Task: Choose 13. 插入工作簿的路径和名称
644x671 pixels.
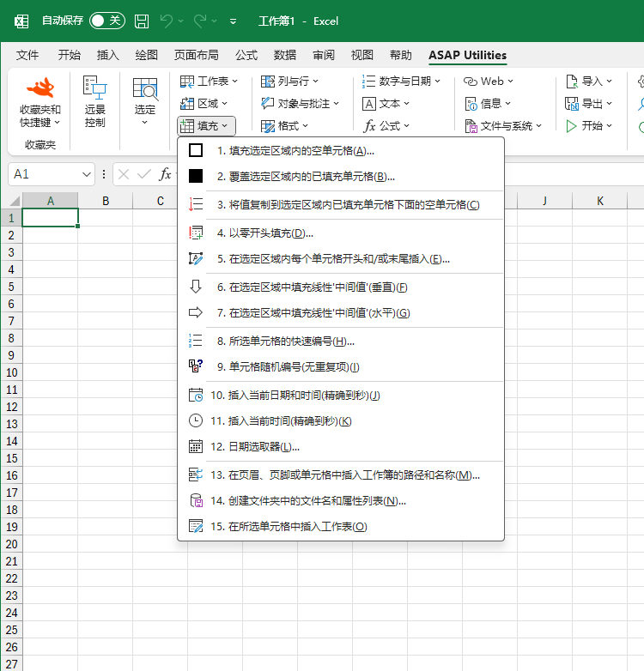Action: click(x=341, y=475)
